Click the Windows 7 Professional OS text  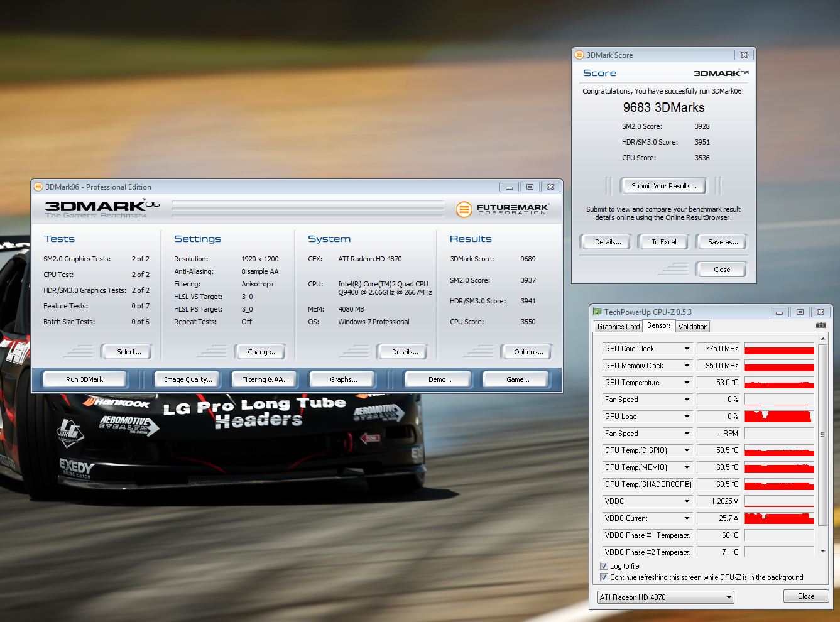coord(373,322)
